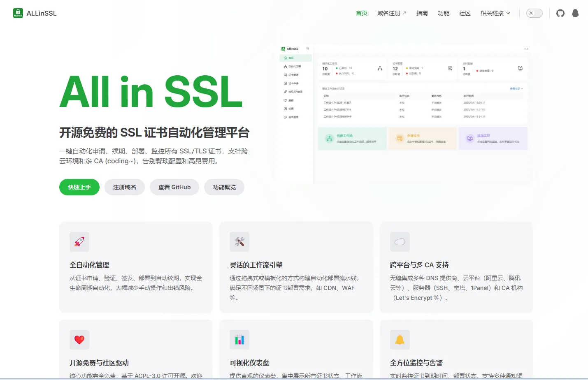Open the QQ group icon

pyautogui.click(x=575, y=13)
